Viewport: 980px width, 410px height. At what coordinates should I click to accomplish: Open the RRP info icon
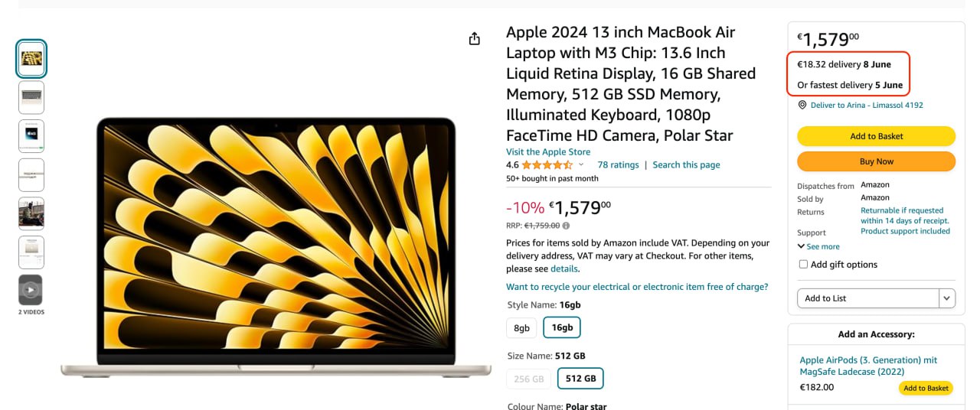click(566, 226)
